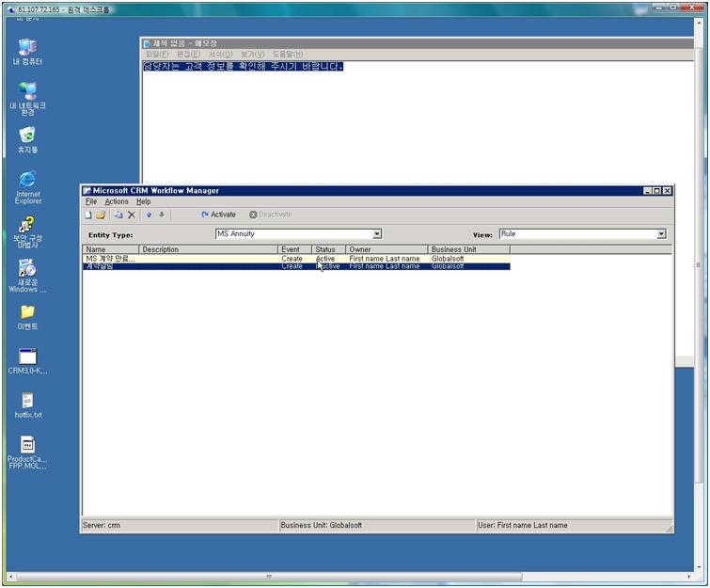Open the 이벤트 folder on the desktop

click(x=27, y=317)
